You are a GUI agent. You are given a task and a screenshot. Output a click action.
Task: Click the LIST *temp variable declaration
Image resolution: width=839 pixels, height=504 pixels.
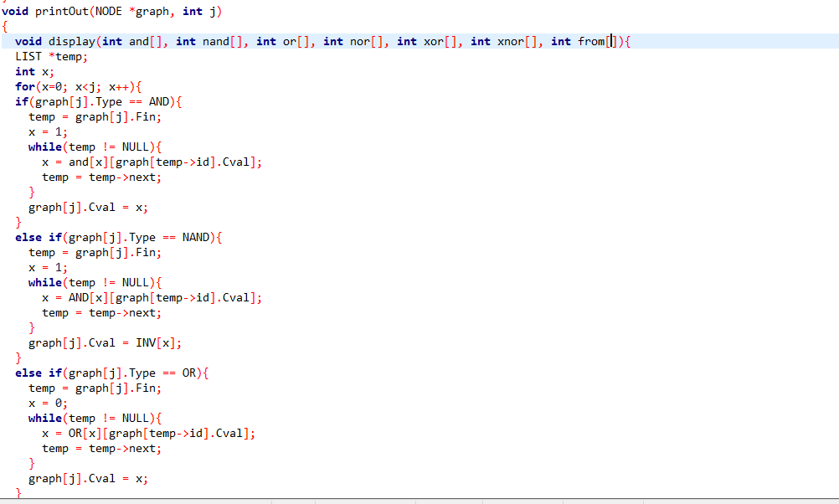point(43,56)
